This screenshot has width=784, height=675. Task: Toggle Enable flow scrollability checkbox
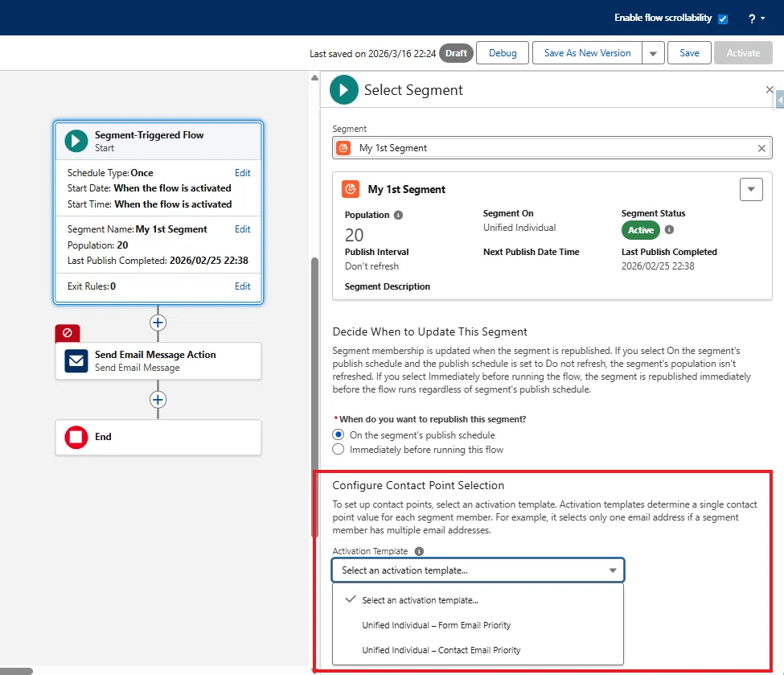(x=723, y=19)
